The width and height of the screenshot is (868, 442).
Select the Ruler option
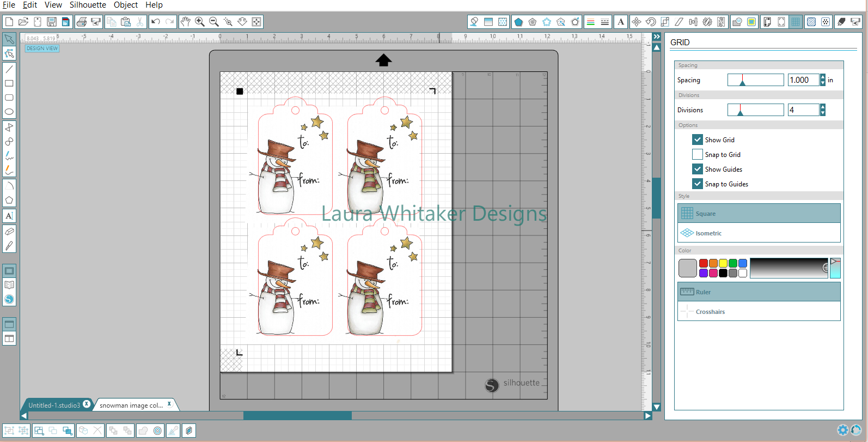click(759, 292)
